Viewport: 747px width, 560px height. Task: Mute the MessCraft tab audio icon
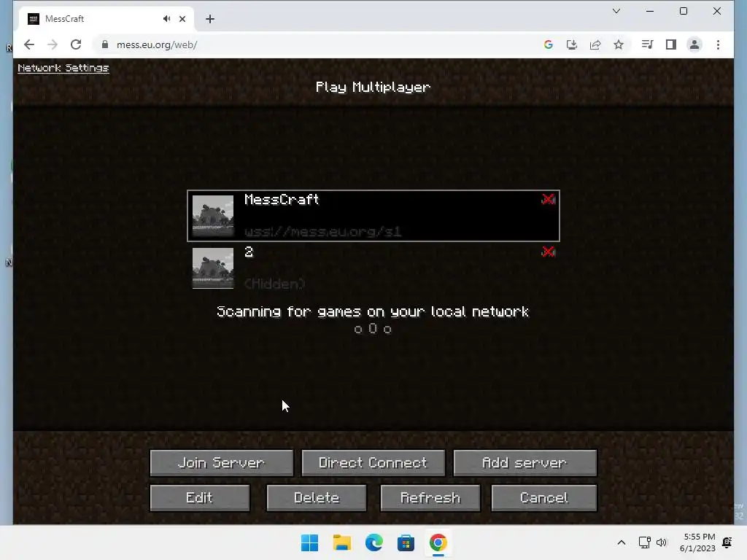click(x=166, y=18)
